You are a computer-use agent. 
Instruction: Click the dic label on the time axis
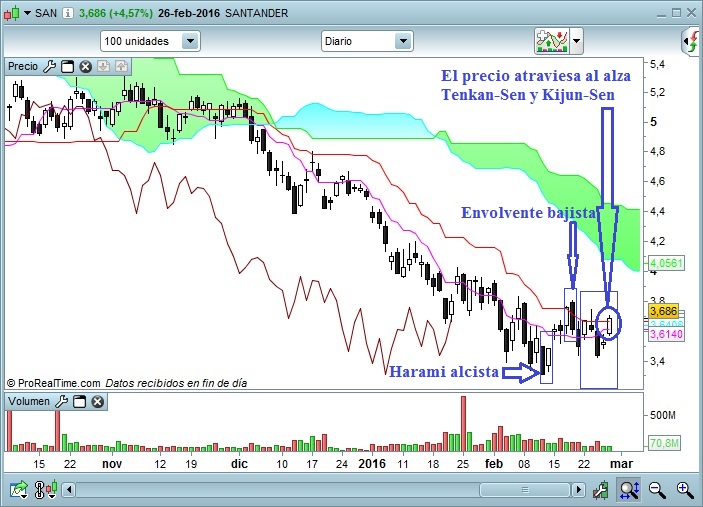(x=239, y=464)
